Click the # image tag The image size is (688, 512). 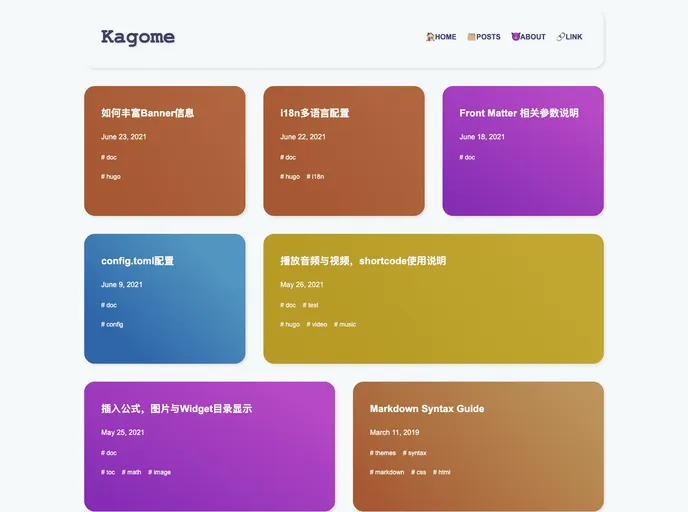[160, 472]
